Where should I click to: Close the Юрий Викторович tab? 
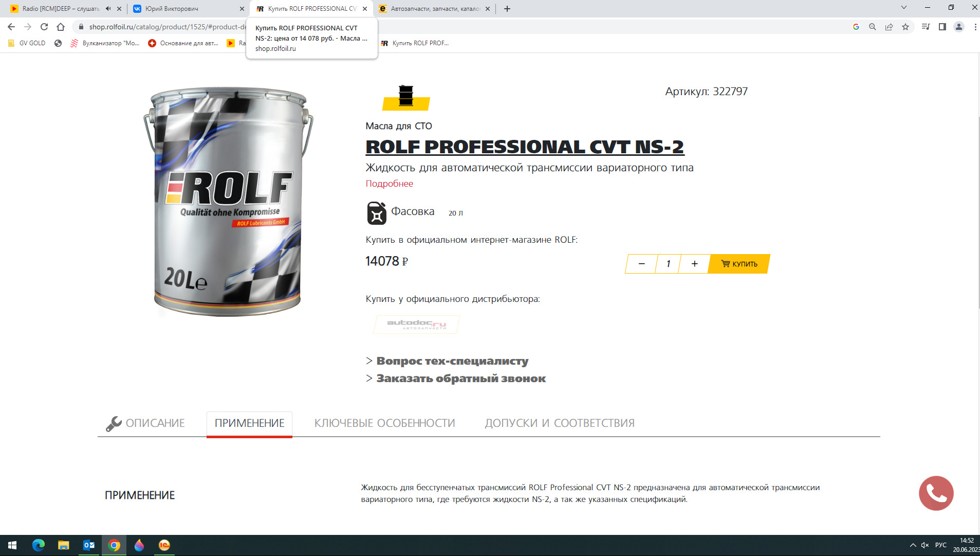(x=242, y=9)
